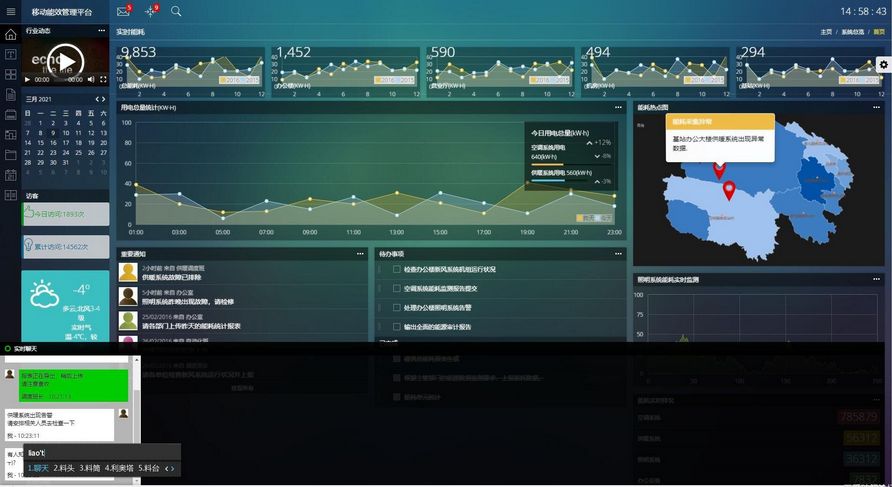The height and width of the screenshot is (487, 892).
Task: Check 输出全面的能源审计报告 todo checkbox
Action: [x=397, y=327]
